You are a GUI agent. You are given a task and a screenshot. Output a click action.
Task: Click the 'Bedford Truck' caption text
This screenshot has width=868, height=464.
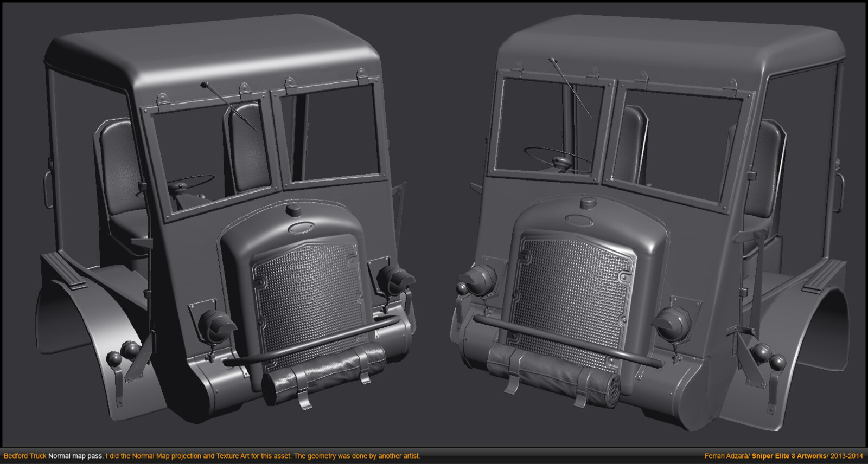pos(25,456)
